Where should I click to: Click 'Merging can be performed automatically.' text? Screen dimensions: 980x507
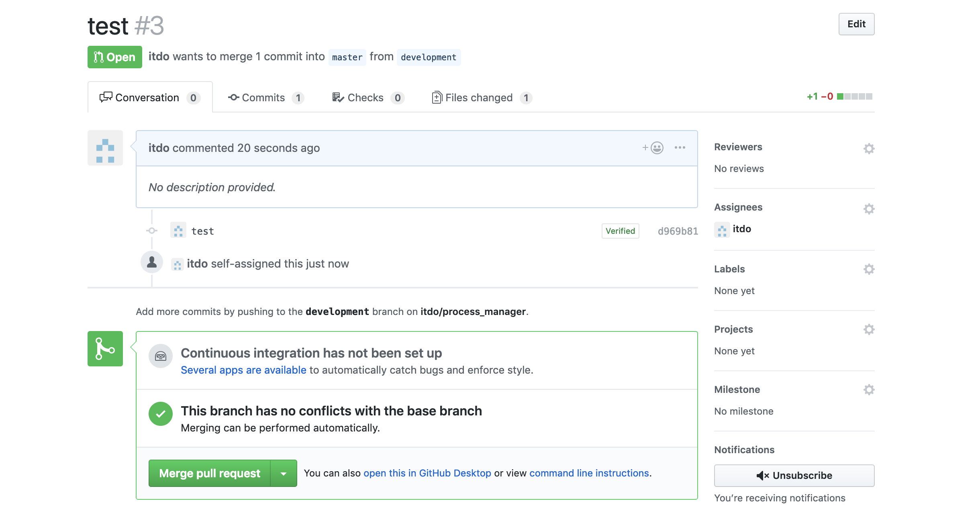point(280,428)
